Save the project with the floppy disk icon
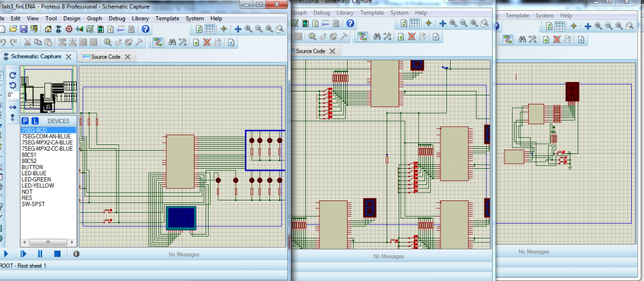Screen dimensions: 644x281 (23, 29)
